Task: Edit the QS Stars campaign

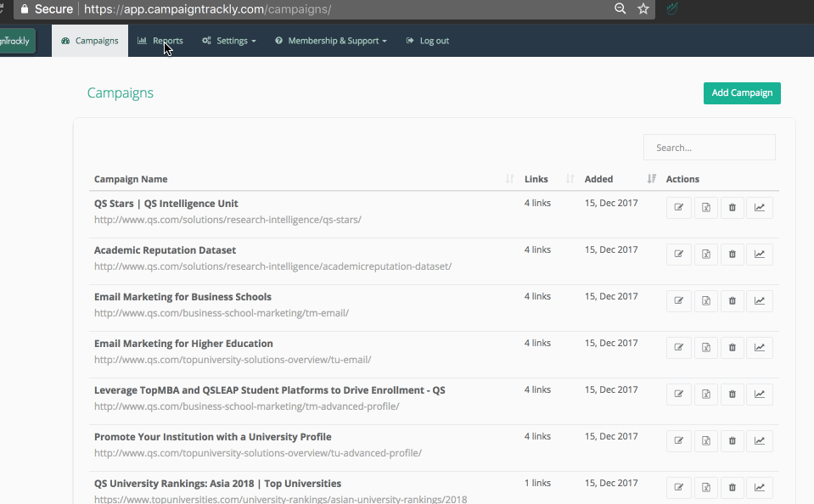Action: (x=679, y=208)
